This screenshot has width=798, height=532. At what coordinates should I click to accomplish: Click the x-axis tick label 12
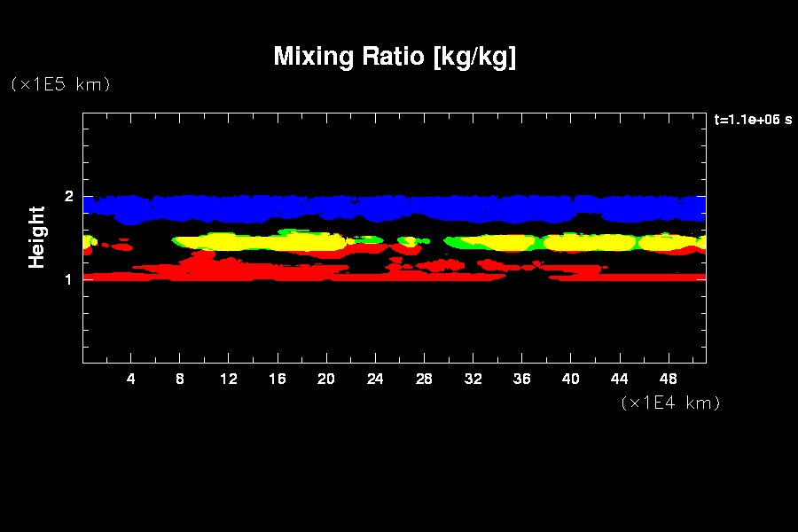click(x=229, y=379)
